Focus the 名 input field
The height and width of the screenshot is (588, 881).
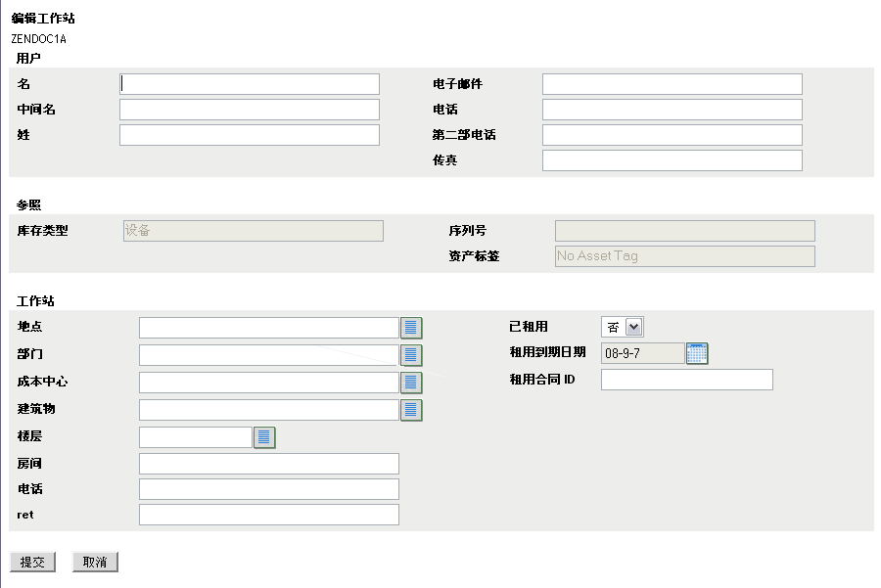(x=250, y=84)
